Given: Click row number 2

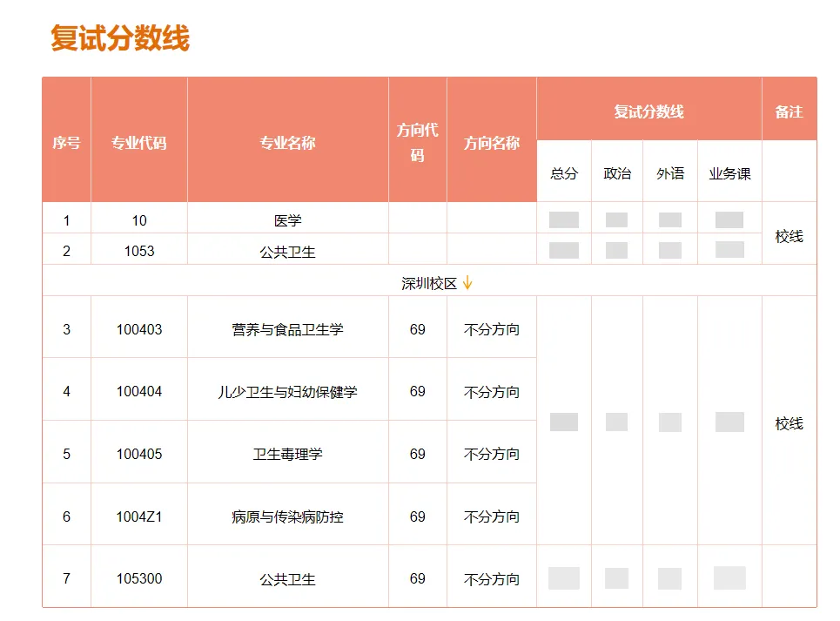Looking at the screenshot, I should [66, 251].
